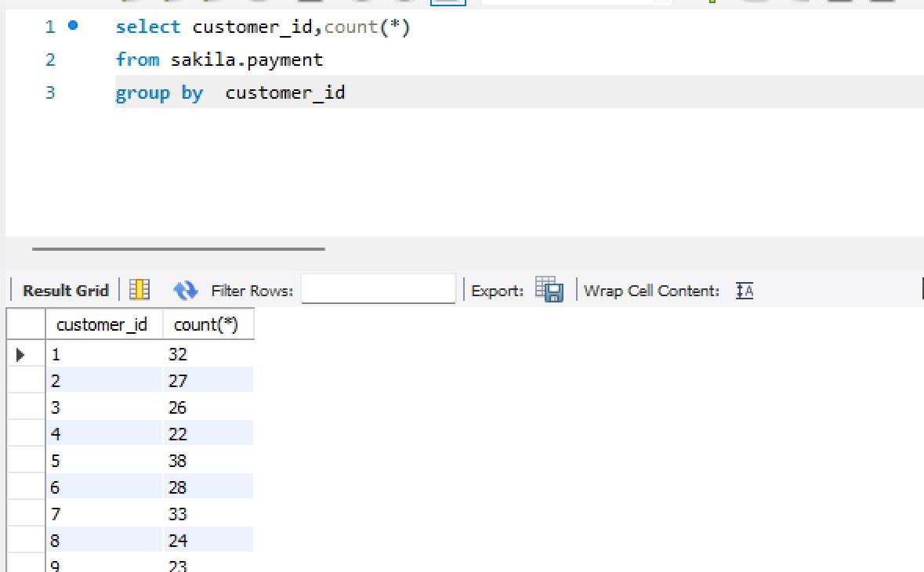Click the 'select' keyword on line 1
This screenshot has height=572, width=924.
tap(147, 27)
